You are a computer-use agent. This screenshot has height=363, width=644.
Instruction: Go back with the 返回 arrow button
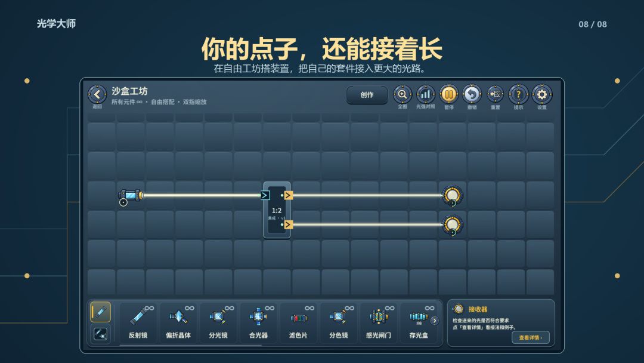(x=97, y=94)
